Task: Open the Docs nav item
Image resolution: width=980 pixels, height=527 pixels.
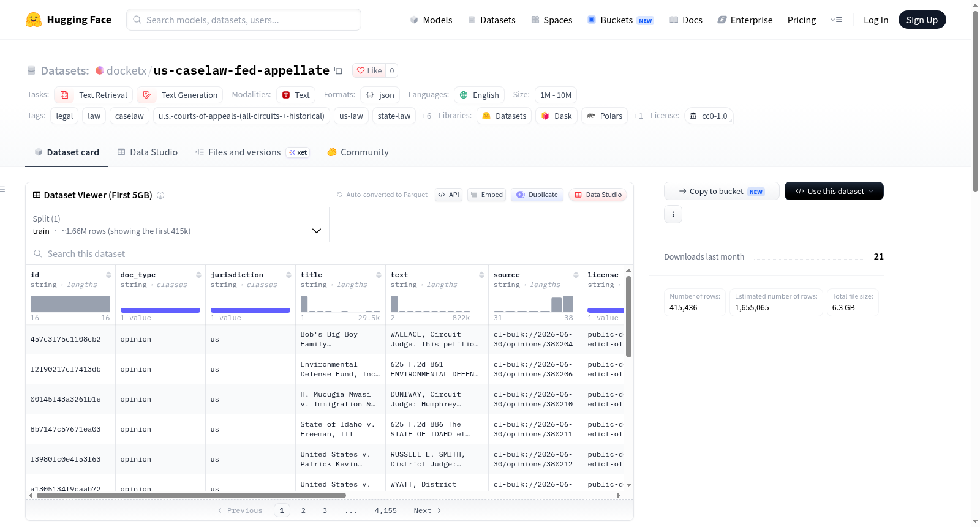Action: pyautogui.click(x=686, y=20)
